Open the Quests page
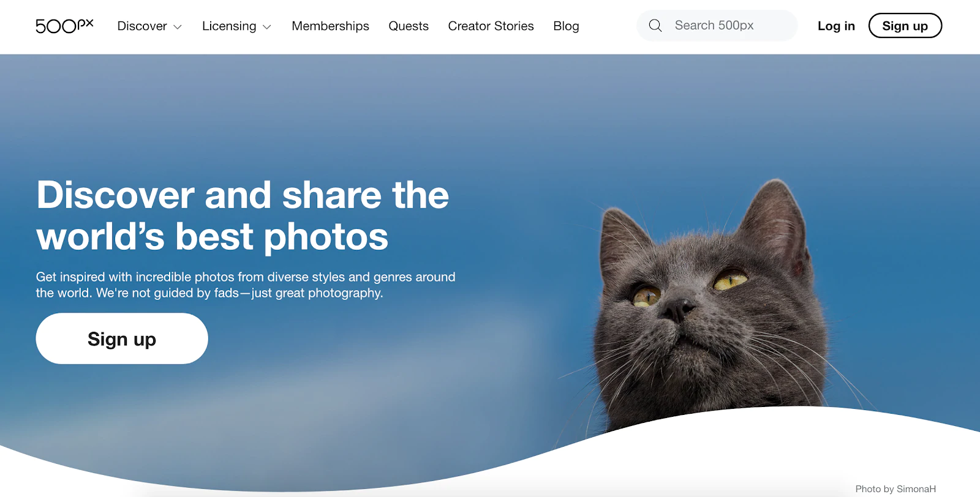 click(x=409, y=26)
